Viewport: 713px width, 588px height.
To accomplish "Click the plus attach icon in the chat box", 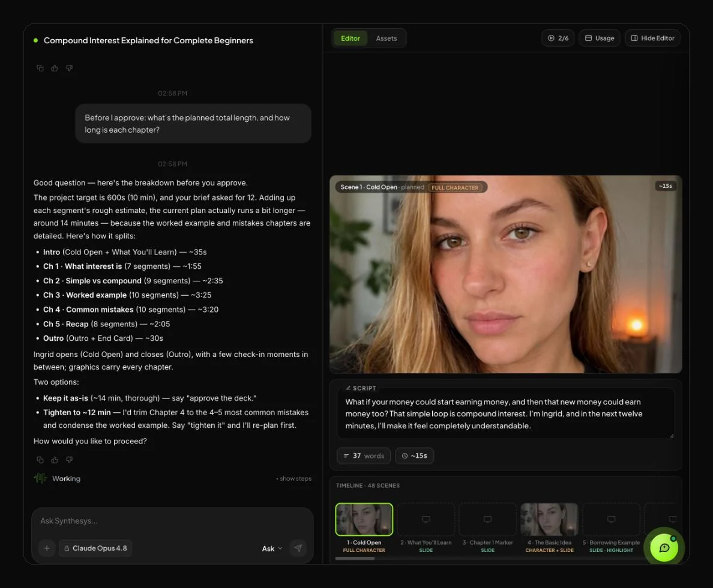I will point(47,548).
